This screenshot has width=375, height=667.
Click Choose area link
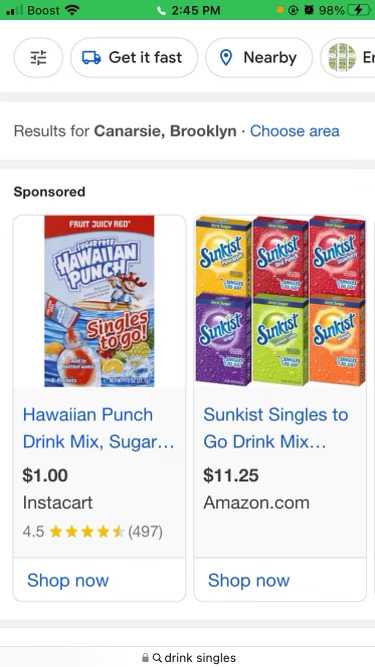(295, 131)
